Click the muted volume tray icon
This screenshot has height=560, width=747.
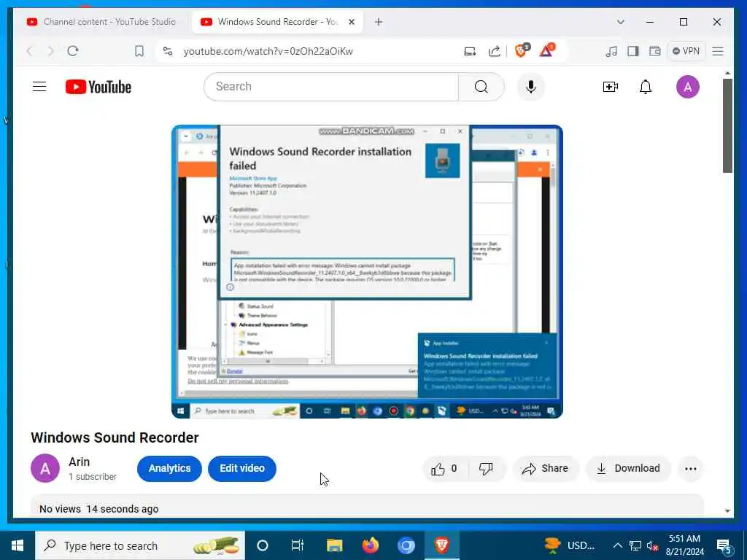point(652,545)
